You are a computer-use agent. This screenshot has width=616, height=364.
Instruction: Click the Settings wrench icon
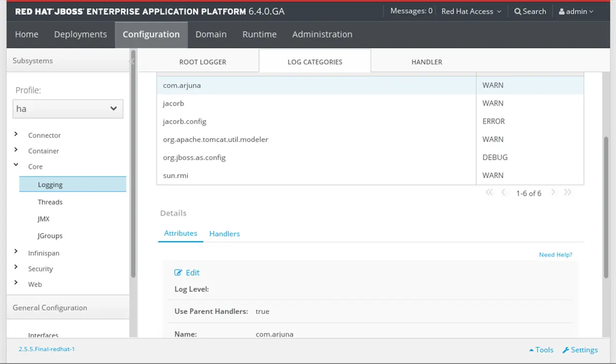566,350
